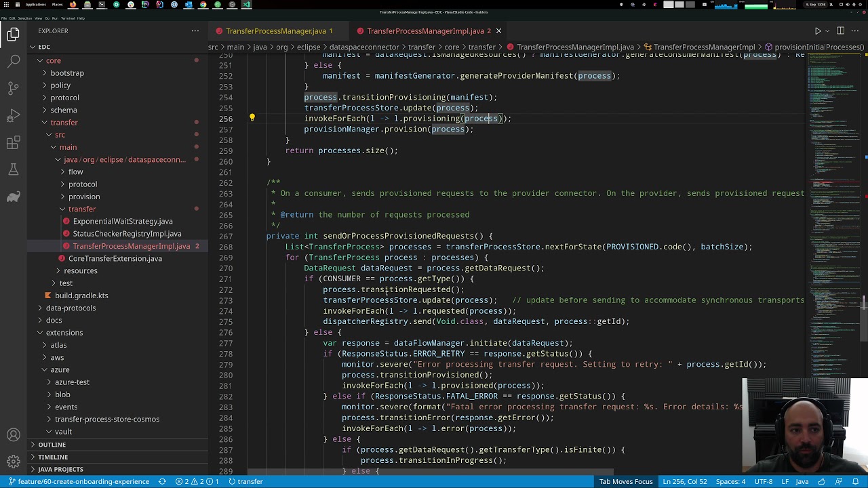This screenshot has height=488, width=868.
Task: Select Java language mode in status bar
Action: 802,481
